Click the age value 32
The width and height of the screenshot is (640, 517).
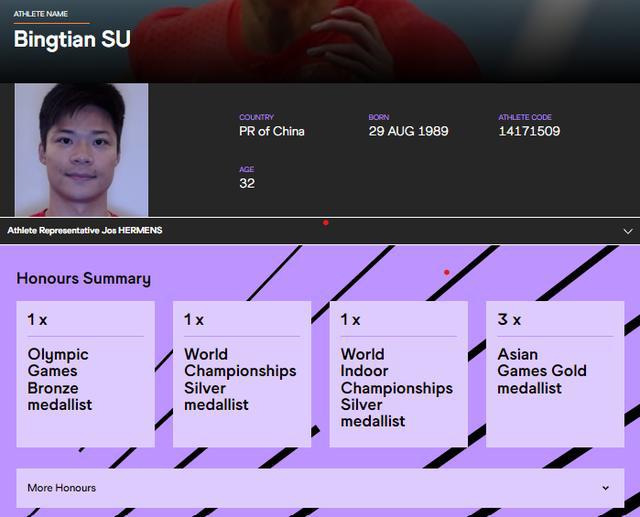(247, 183)
